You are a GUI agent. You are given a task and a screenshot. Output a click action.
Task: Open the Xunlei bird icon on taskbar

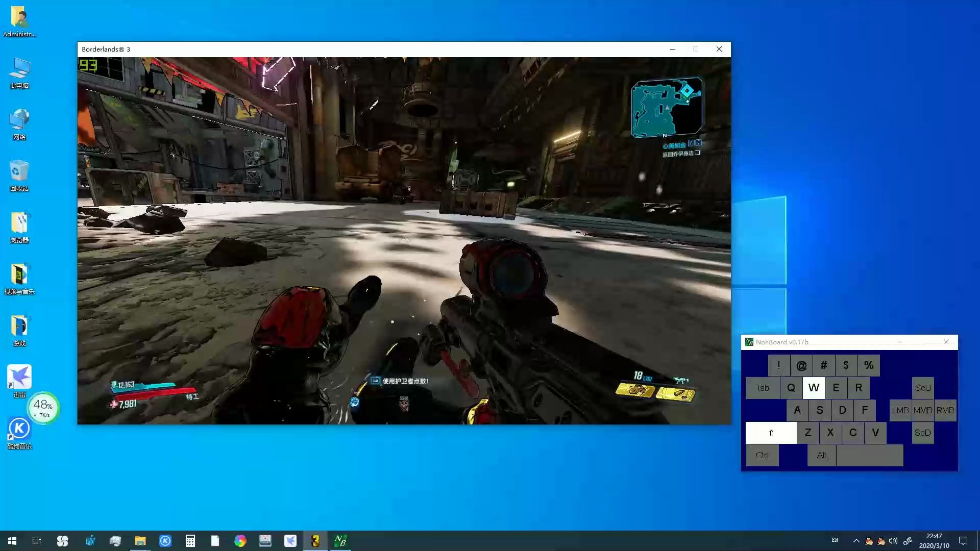(290, 541)
